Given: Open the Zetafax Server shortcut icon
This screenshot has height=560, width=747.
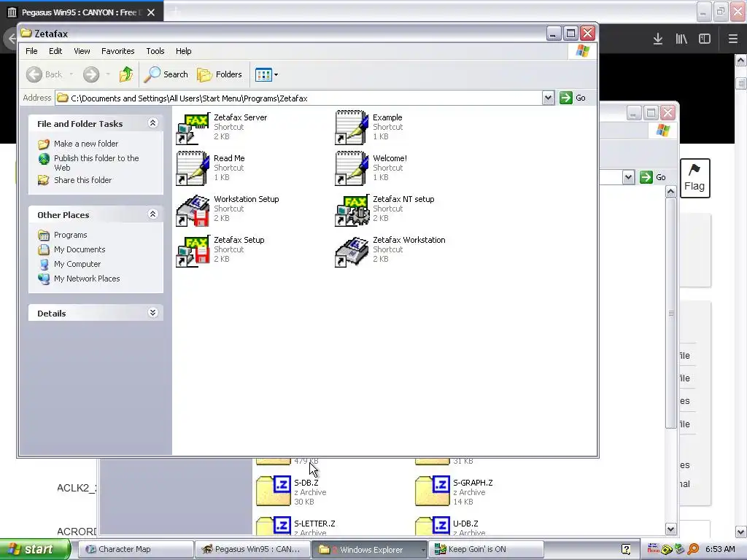Looking at the screenshot, I should [x=193, y=128].
